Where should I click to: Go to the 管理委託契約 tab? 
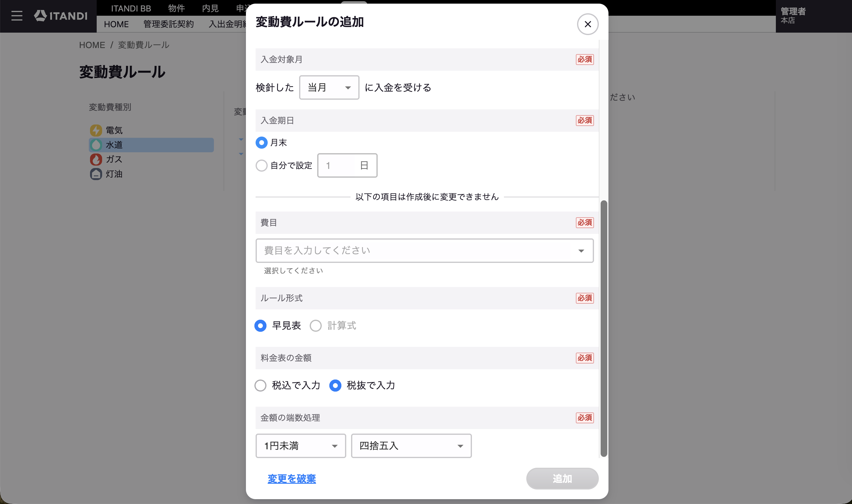[x=168, y=24]
